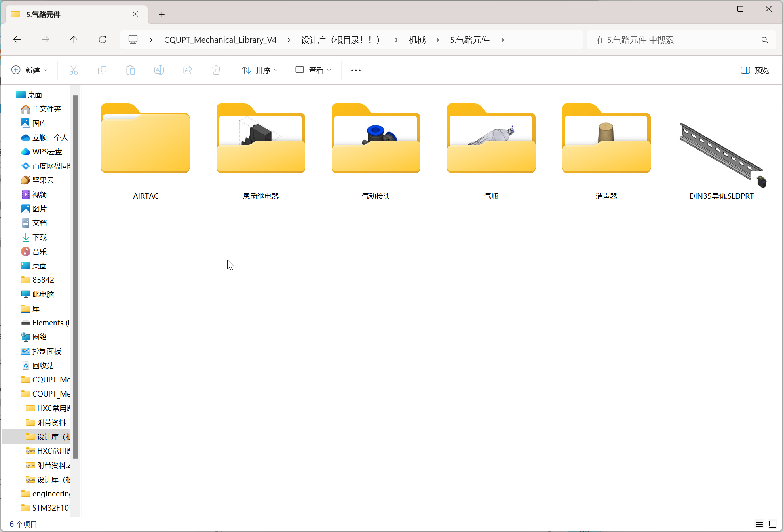783x532 pixels.
Task: Click the Paste clipboard icon
Action: point(131,70)
